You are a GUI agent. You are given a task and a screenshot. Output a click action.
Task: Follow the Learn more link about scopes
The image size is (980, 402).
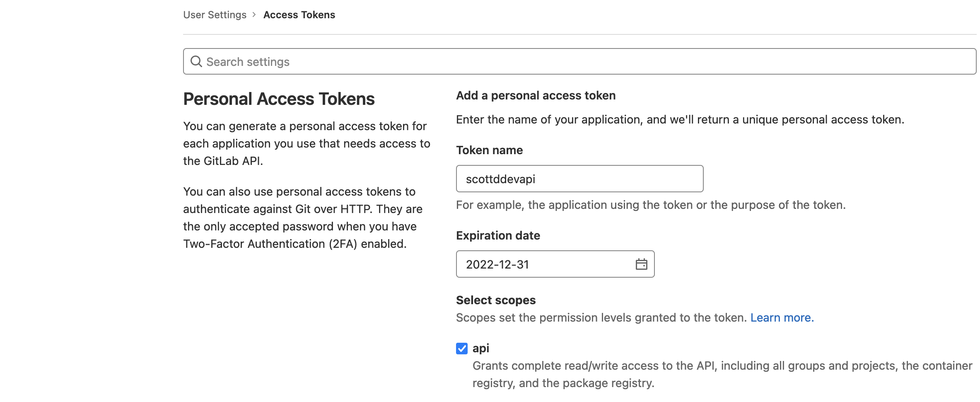click(782, 317)
